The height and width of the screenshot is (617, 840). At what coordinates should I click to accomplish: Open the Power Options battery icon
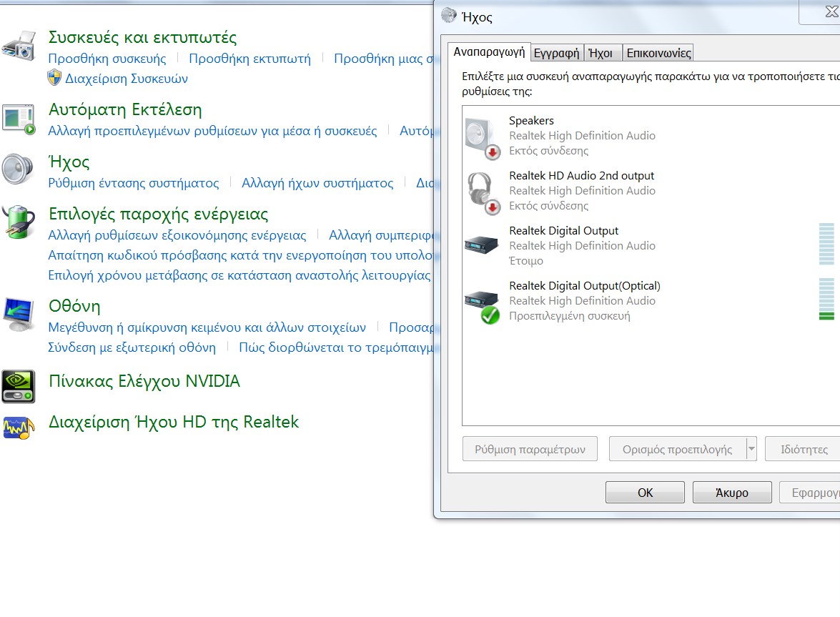tap(18, 221)
